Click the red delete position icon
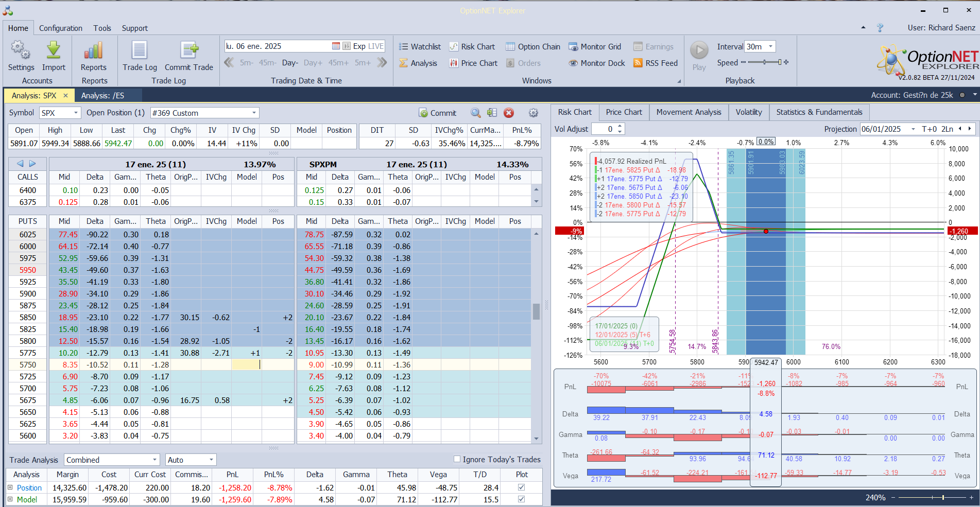Viewport: 980px width, 507px height. (x=508, y=113)
